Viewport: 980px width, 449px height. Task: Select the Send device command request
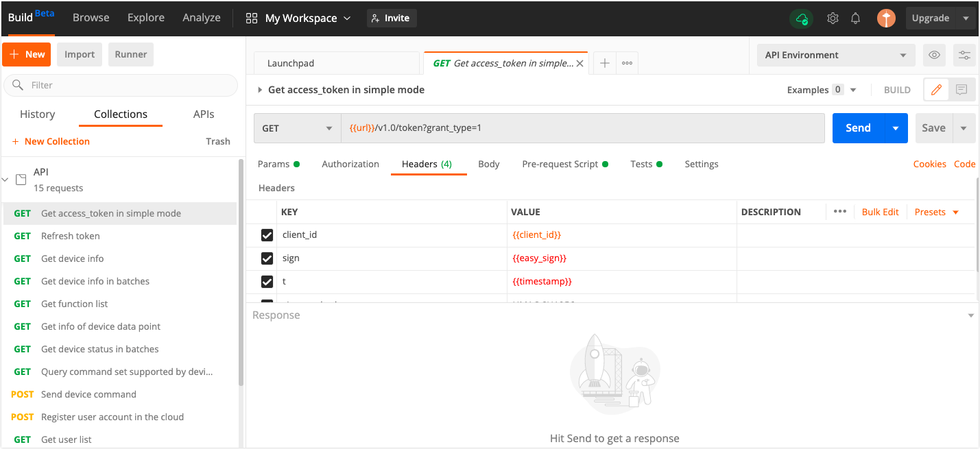click(x=119, y=394)
